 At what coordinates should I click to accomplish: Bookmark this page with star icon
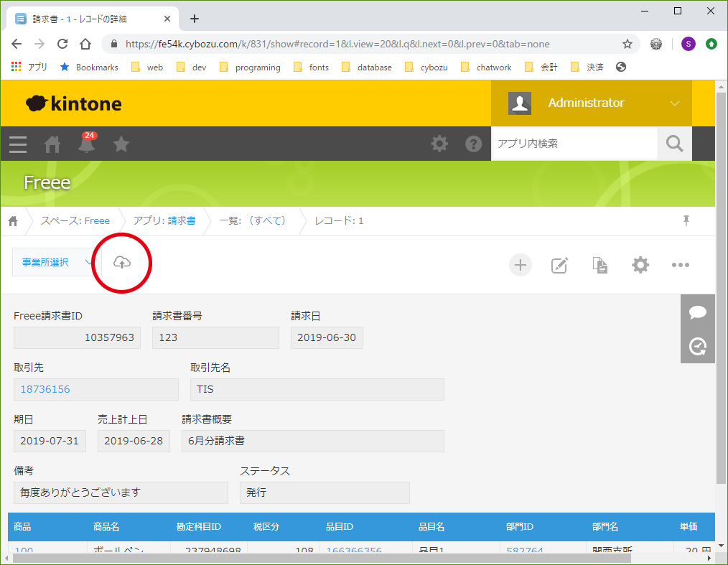tap(627, 44)
